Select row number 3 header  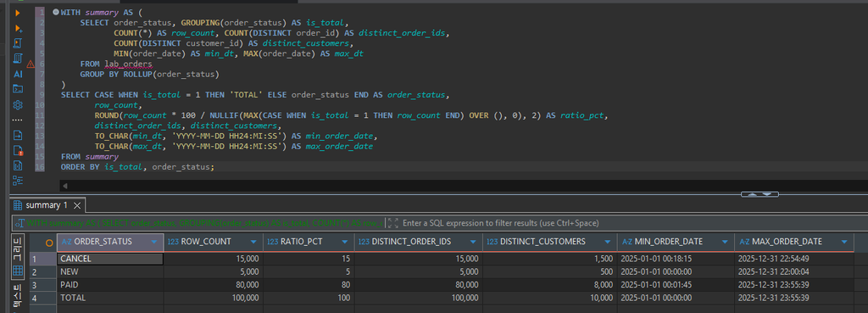point(42,285)
